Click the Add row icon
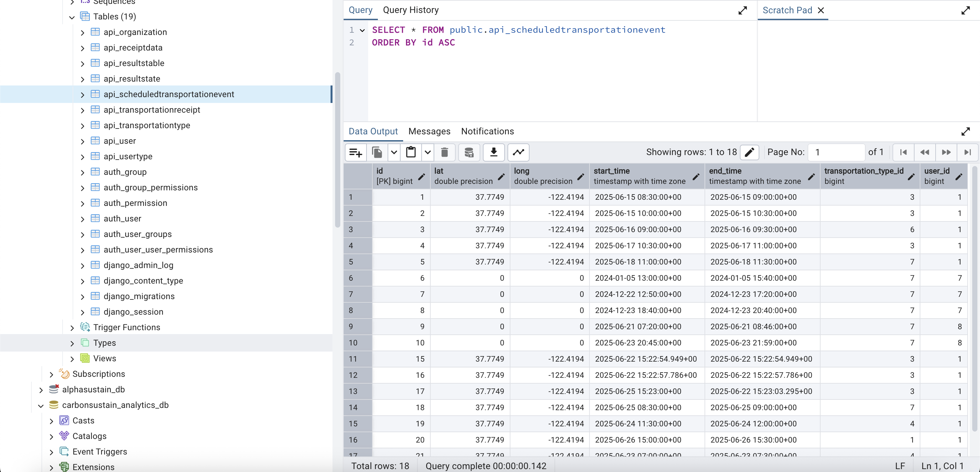Screen dimensions: 980x472 coord(355,152)
